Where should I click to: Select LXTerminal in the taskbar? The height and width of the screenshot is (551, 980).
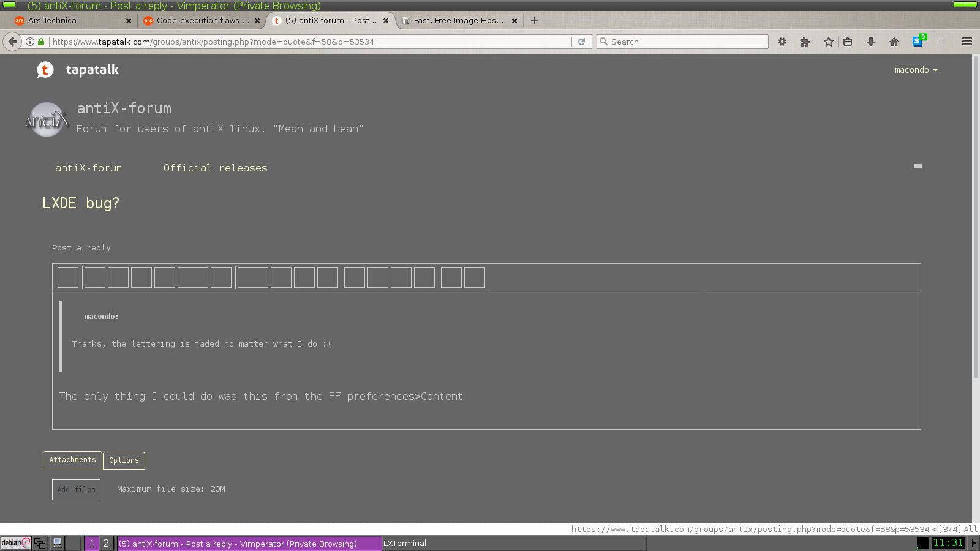tap(514, 543)
